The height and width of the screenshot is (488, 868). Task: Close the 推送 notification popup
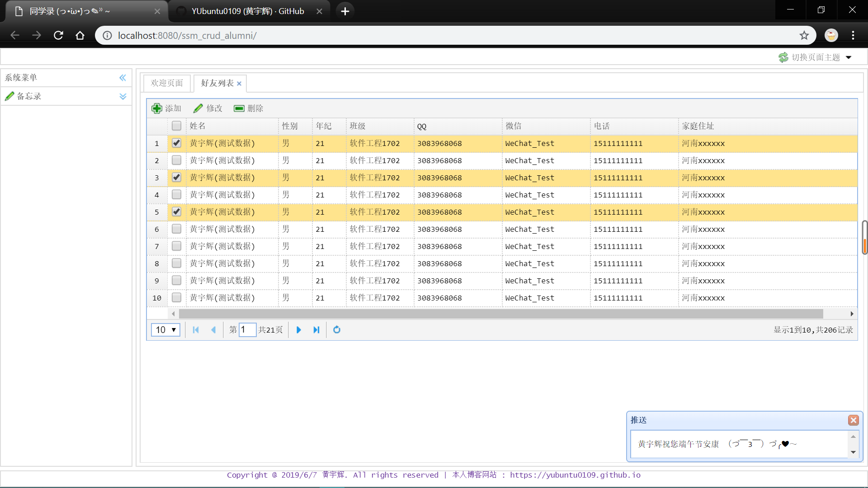point(853,420)
